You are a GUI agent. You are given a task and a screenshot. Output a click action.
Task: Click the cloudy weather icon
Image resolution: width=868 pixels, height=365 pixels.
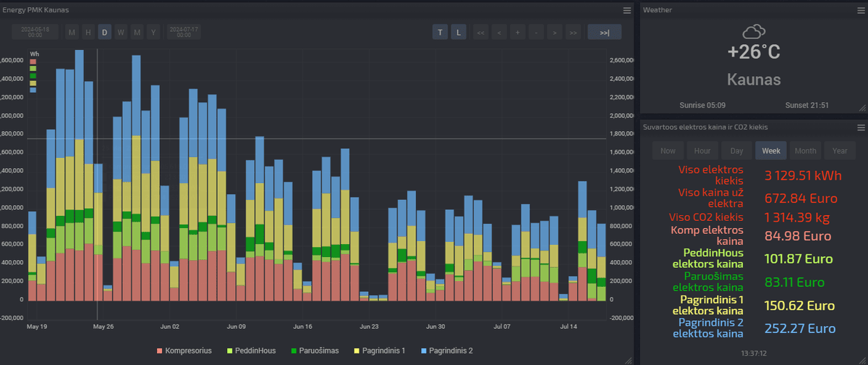coord(754,31)
